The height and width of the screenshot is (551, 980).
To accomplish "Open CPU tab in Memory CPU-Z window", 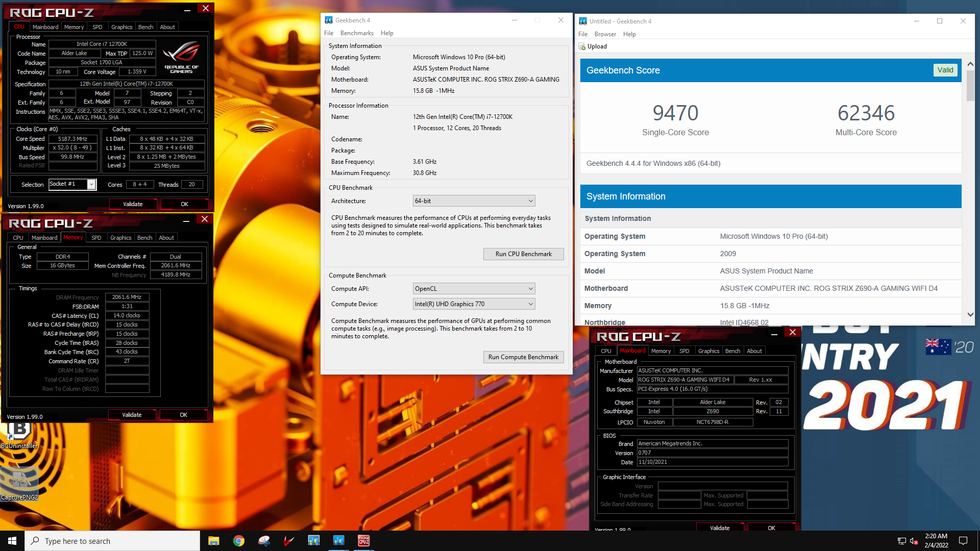I will pyautogui.click(x=18, y=238).
